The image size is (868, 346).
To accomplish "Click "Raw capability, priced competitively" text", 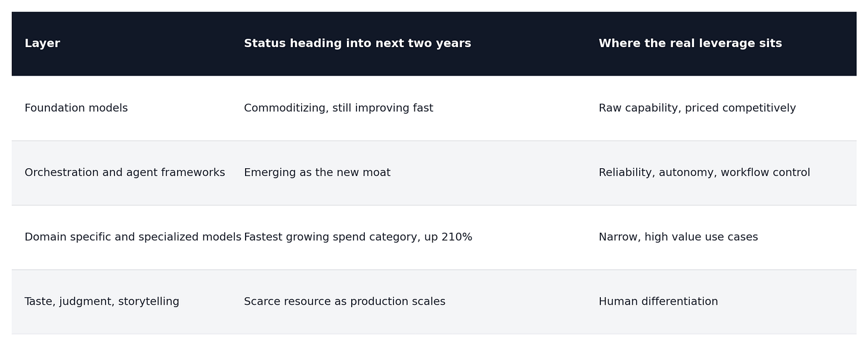I will (697, 108).
